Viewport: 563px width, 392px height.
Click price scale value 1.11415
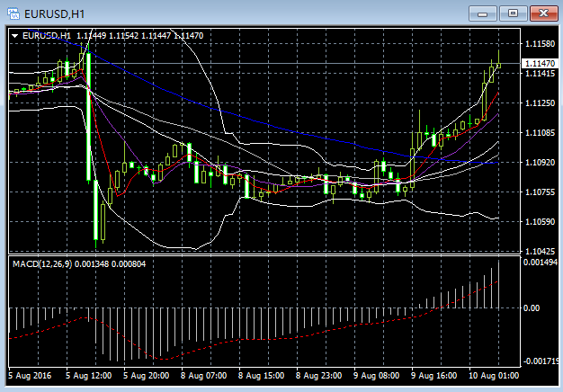[540, 74]
